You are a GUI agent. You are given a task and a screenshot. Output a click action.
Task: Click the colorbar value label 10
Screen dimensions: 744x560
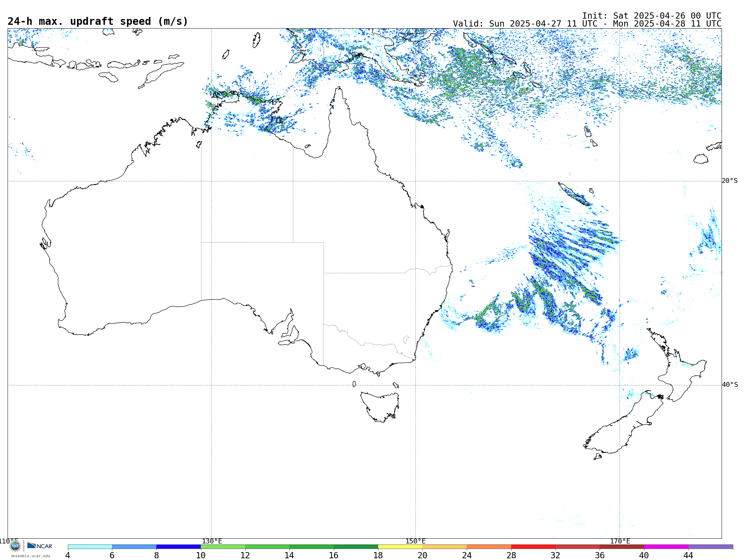point(201,555)
